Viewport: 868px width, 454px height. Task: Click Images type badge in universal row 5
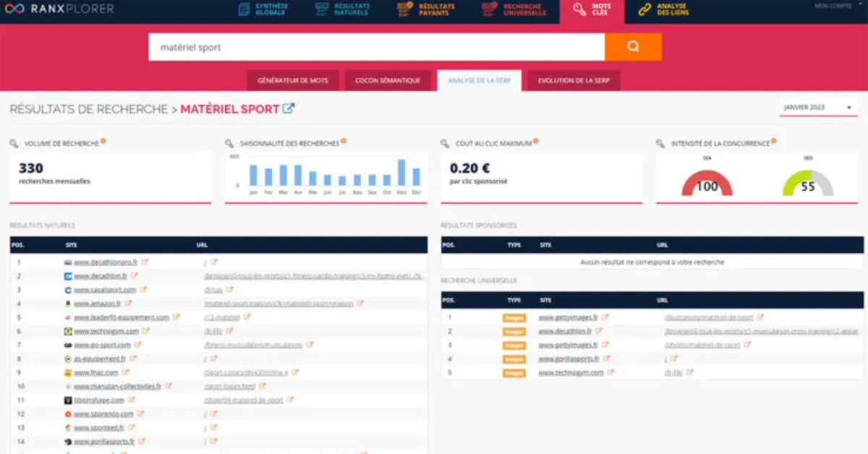point(514,373)
